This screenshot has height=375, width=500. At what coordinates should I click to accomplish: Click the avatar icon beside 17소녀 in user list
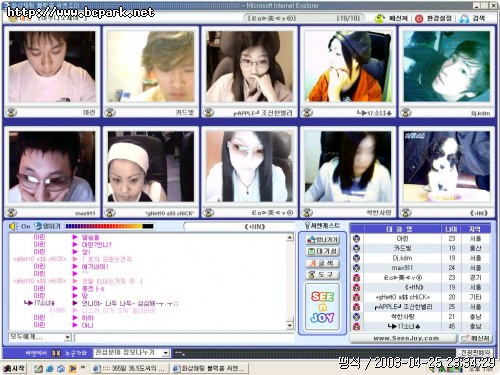pyautogui.click(x=357, y=326)
